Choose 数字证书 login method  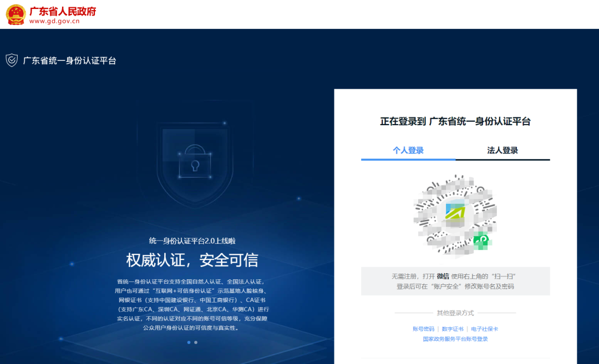(453, 329)
